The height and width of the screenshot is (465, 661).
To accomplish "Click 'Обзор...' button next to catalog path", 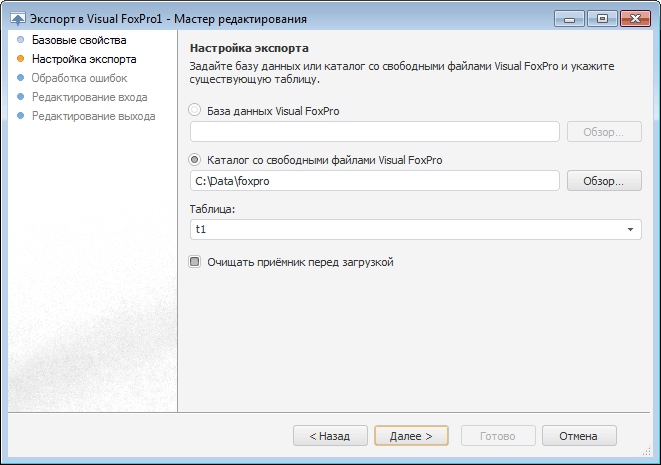I will tap(604, 181).
